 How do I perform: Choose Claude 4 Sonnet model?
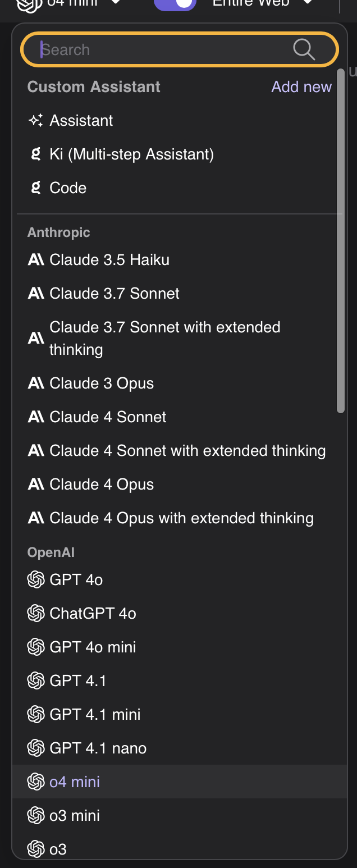(x=108, y=417)
